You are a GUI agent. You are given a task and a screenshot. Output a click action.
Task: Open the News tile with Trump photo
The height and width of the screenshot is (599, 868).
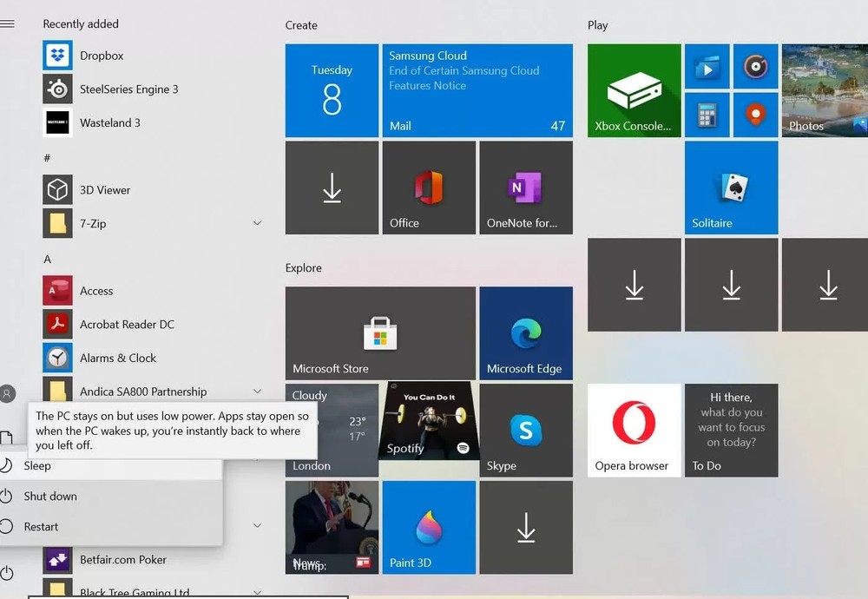click(332, 528)
